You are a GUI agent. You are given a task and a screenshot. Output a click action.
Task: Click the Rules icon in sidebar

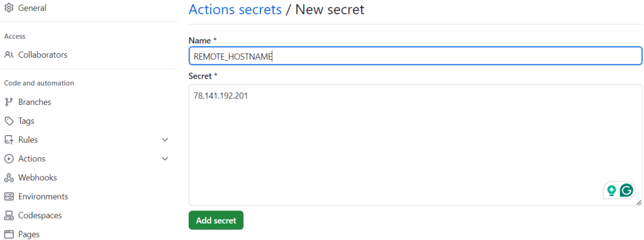point(9,140)
